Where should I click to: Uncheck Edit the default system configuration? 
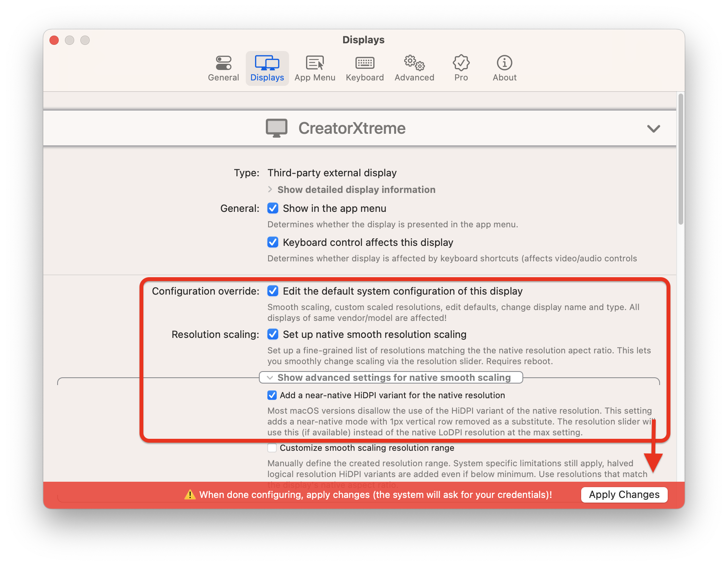pos(273,291)
